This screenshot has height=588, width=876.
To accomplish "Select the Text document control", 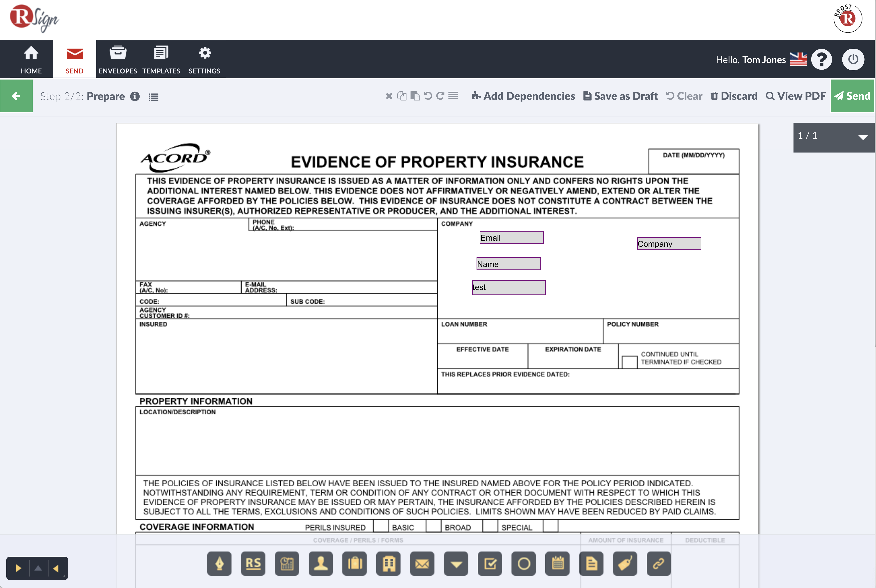I will click(591, 563).
